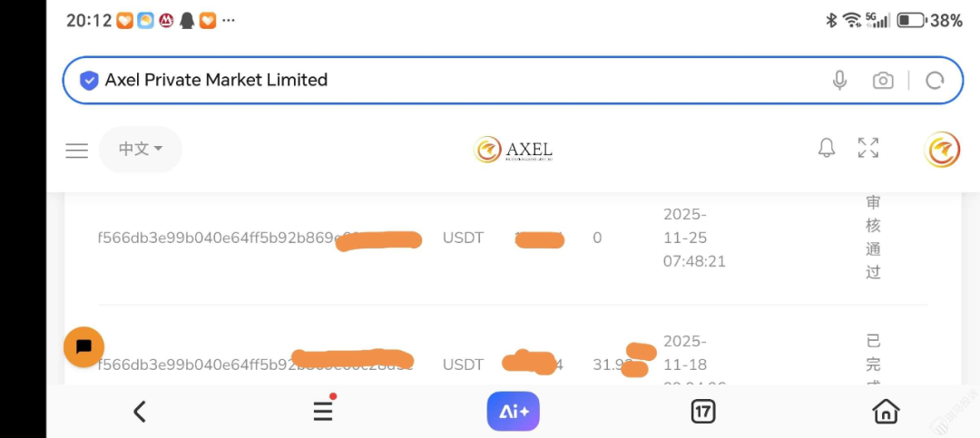Go to browser home page
The width and height of the screenshot is (980, 438).
pos(886,412)
